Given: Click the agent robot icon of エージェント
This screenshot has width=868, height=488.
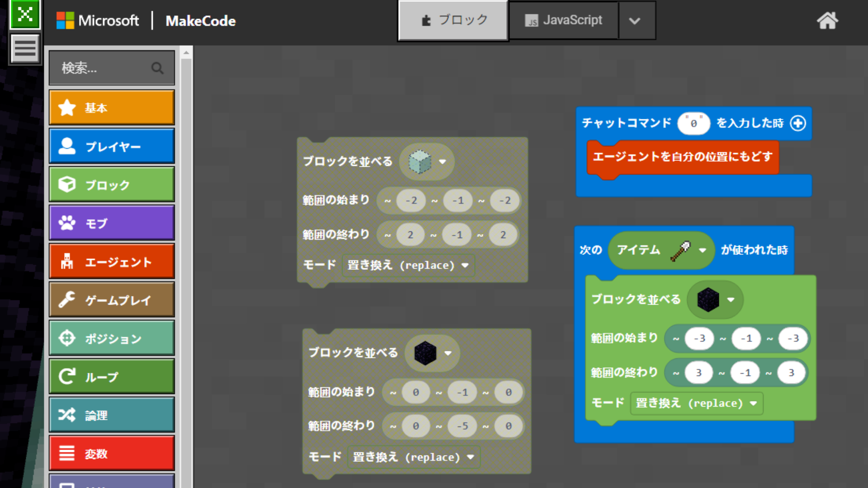Looking at the screenshot, I should click(x=67, y=261).
